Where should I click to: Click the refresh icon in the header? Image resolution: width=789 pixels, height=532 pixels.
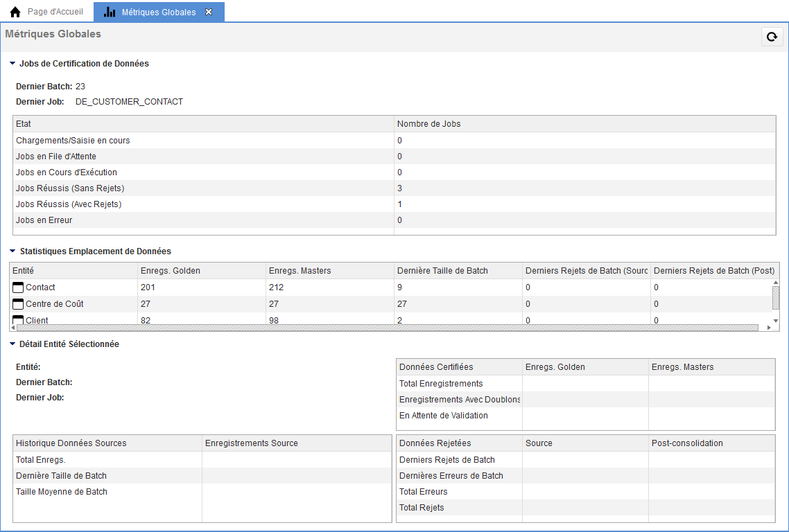tap(772, 36)
